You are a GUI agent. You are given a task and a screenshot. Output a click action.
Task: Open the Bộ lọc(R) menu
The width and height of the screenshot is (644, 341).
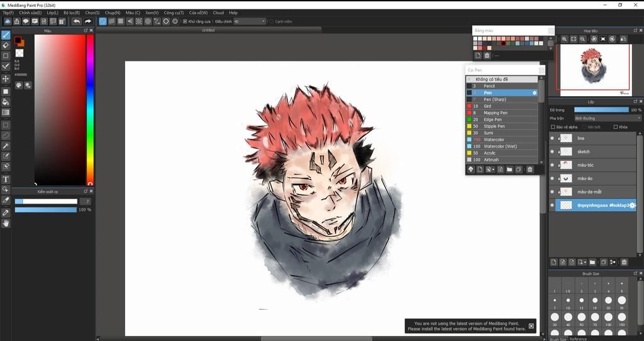(x=72, y=13)
